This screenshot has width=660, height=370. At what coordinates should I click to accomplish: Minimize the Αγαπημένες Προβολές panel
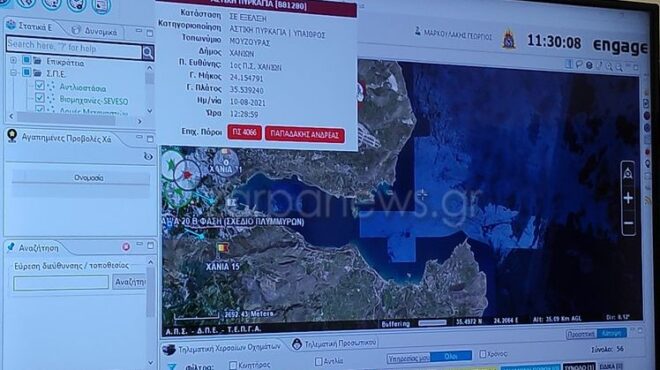[x=139, y=137]
